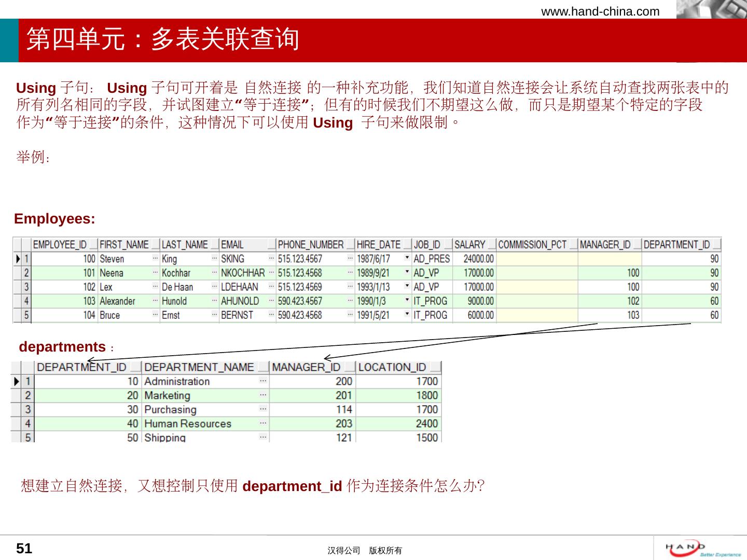This screenshot has height=560, width=747.
Task: Open ellipsis editor for Administration department name
Action: (x=263, y=381)
